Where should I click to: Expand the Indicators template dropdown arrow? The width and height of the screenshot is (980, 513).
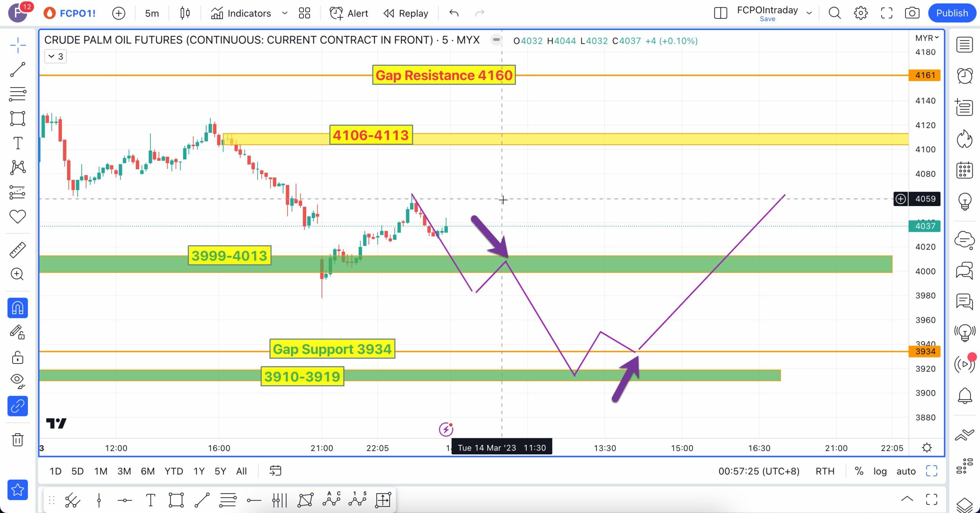click(x=284, y=13)
